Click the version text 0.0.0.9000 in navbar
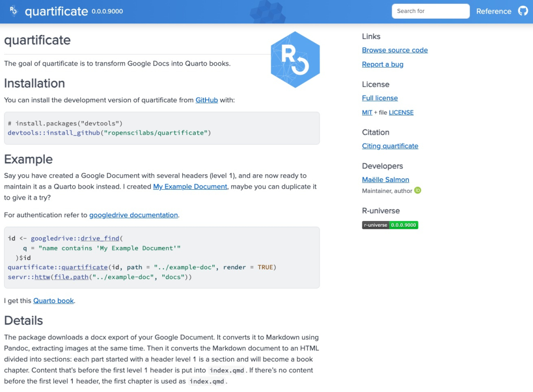Viewport: 533px width, 392px height. point(107,11)
